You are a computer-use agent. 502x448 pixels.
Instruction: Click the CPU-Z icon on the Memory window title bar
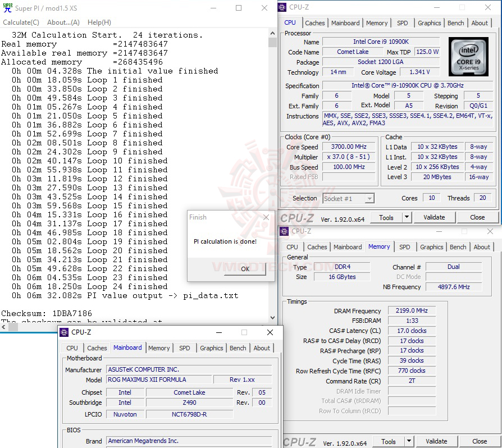(284, 231)
